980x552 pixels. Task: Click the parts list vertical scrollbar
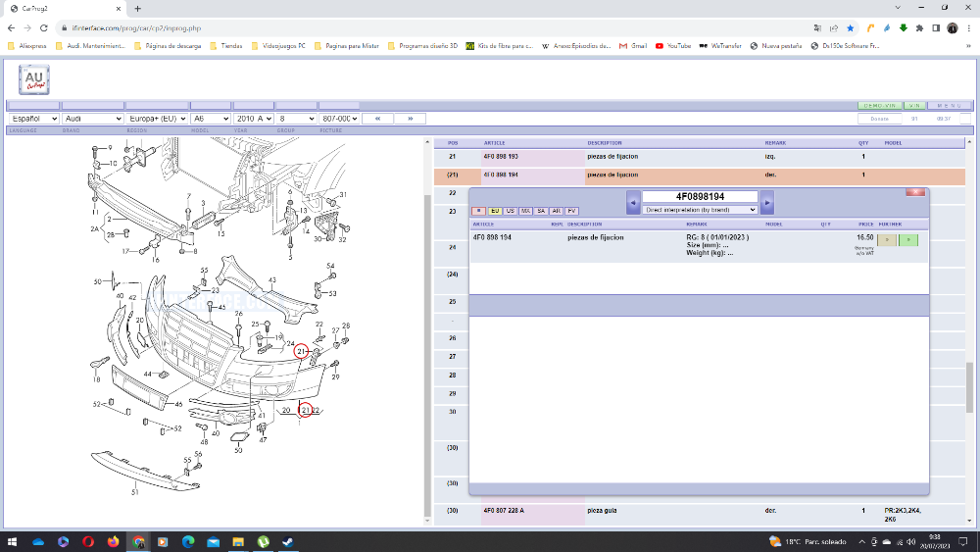click(969, 387)
